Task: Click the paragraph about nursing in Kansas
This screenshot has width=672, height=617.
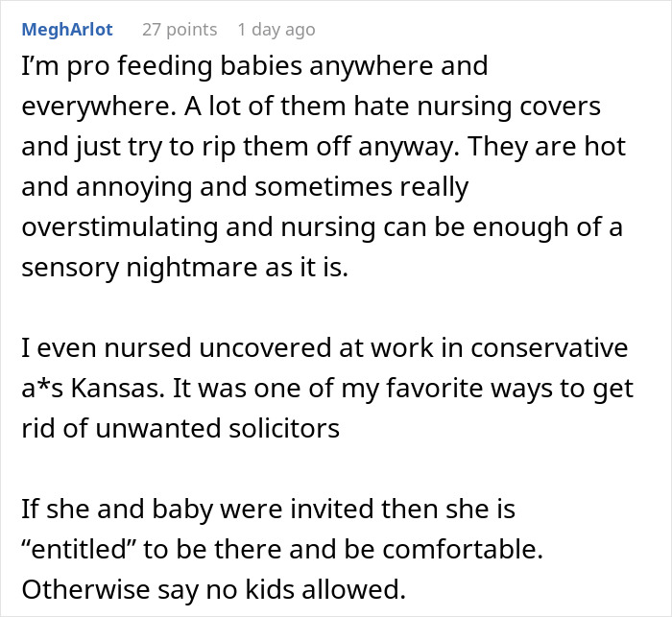Action: click(x=327, y=388)
